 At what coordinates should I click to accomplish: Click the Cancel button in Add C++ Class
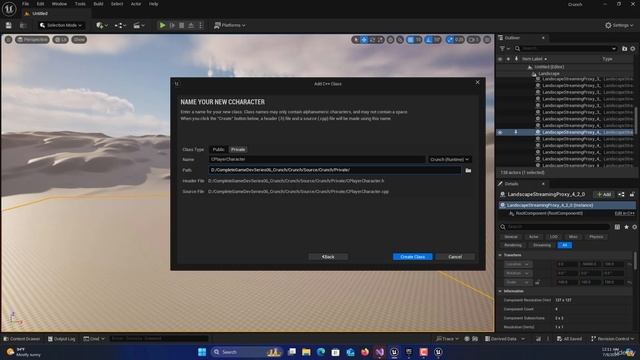(x=455, y=257)
